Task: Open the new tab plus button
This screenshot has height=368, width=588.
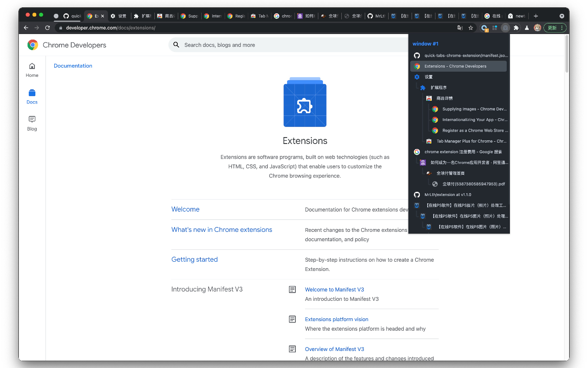Action: click(536, 16)
